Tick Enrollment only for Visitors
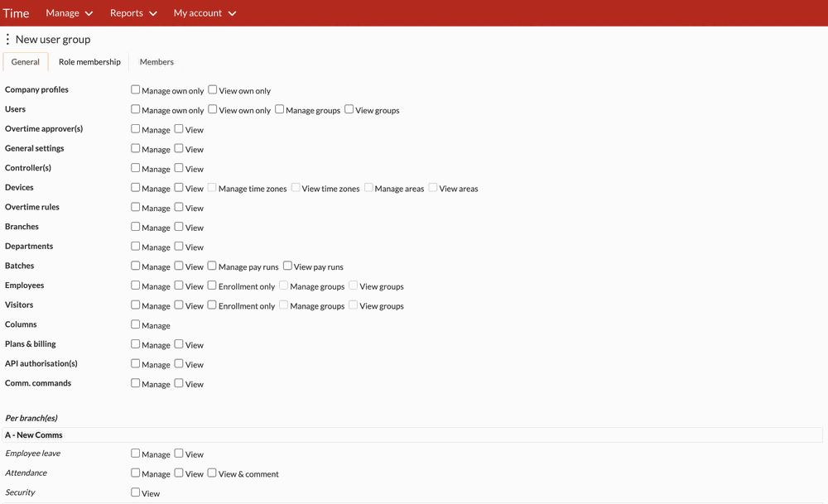The image size is (828, 504). 212,305
